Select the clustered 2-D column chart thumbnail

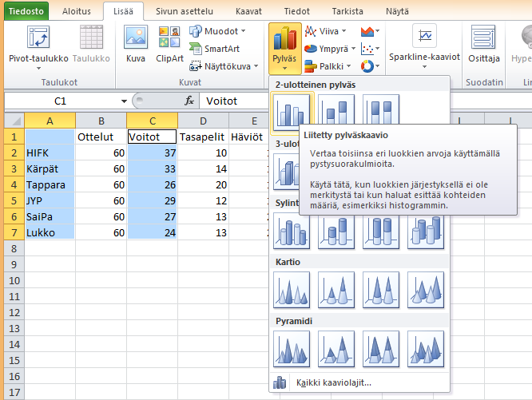[x=291, y=112]
